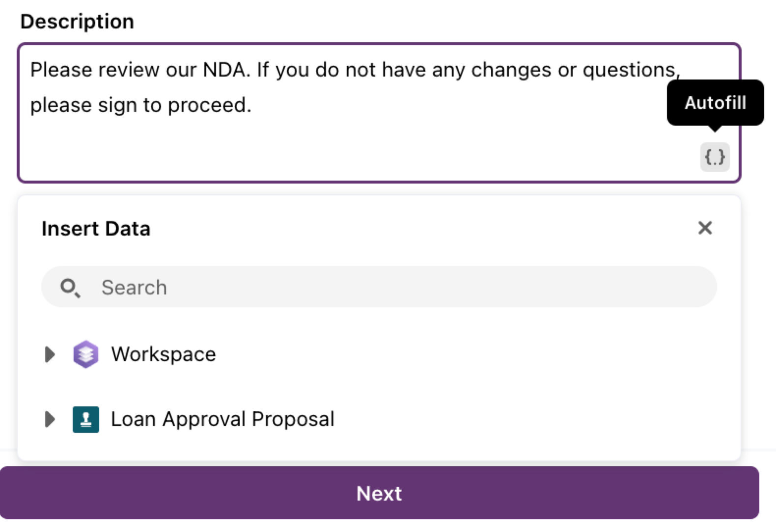Screen dimensions: 776x532
Task: Place cursor on "please sign to proceed" line
Action: click(141, 105)
